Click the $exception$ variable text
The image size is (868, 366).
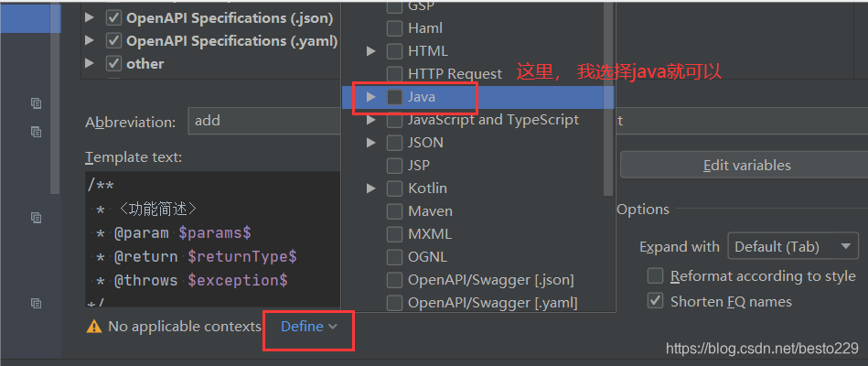[238, 280]
